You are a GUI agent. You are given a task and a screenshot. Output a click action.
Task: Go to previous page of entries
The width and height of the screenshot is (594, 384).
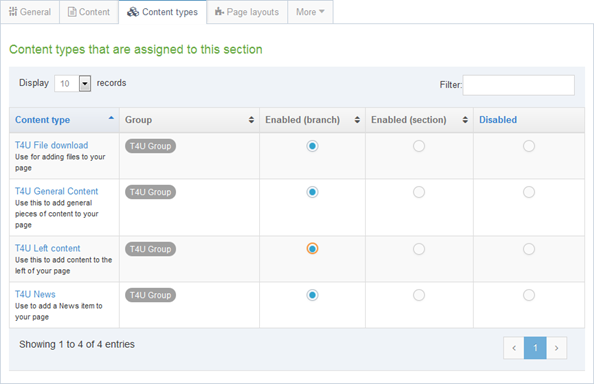tap(514, 348)
